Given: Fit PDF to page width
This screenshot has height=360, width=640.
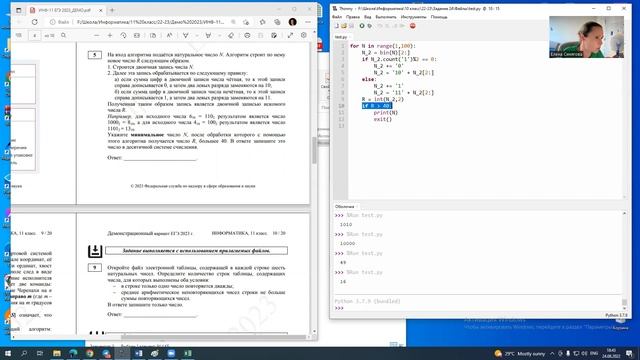Looking at the screenshot, I should [x=137, y=36].
